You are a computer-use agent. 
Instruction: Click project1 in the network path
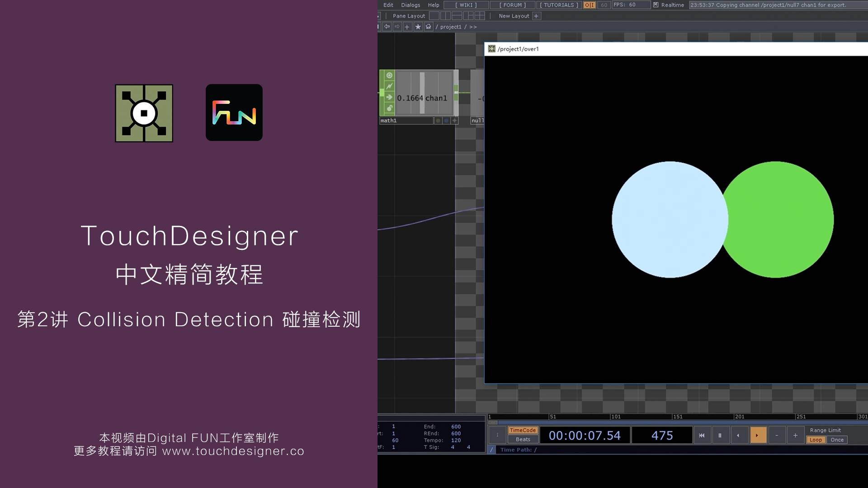point(451,27)
